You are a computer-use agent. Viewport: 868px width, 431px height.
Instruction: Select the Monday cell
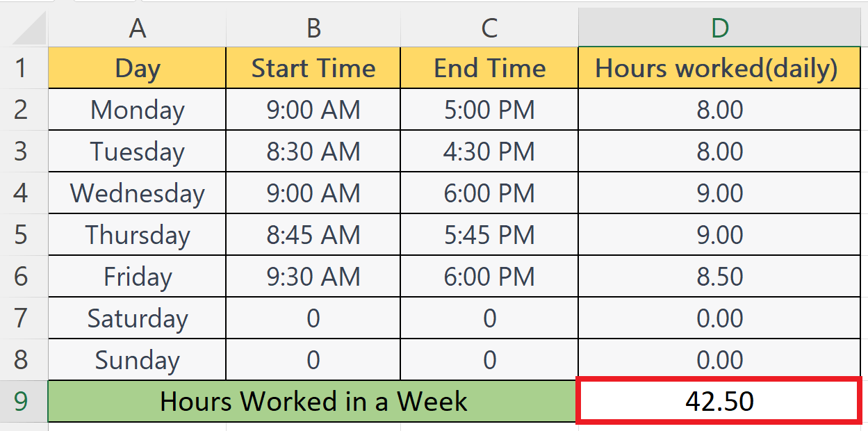tap(137, 110)
